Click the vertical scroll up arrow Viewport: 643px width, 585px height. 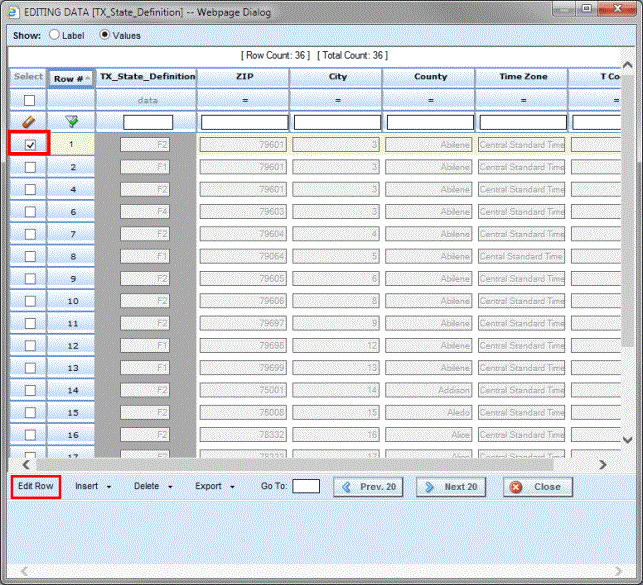pyautogui.click(x=627, y=65)
